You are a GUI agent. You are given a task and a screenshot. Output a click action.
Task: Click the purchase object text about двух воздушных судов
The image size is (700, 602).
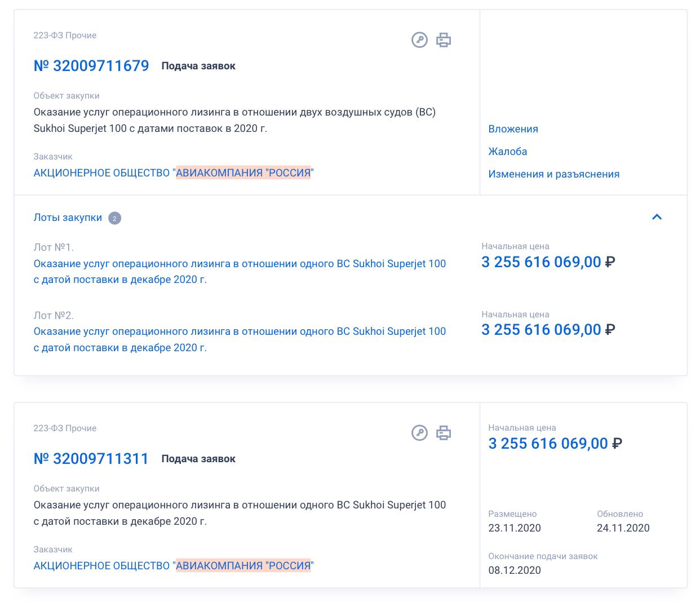point(234,120)
